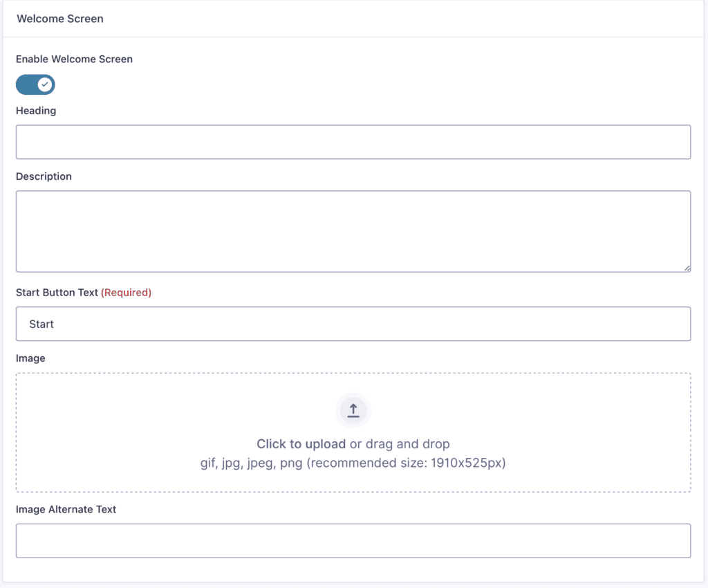This screenshot has height=588, width=708.
Task: Click the Heading input field
Action: tap(353, 142)
